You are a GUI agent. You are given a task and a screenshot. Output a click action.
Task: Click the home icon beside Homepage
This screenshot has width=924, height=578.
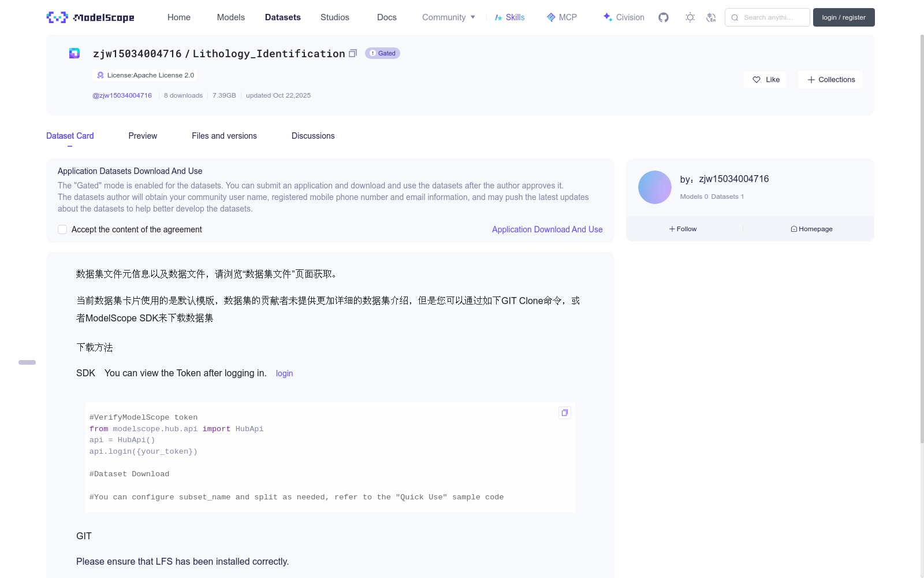[x=794, y=229]
